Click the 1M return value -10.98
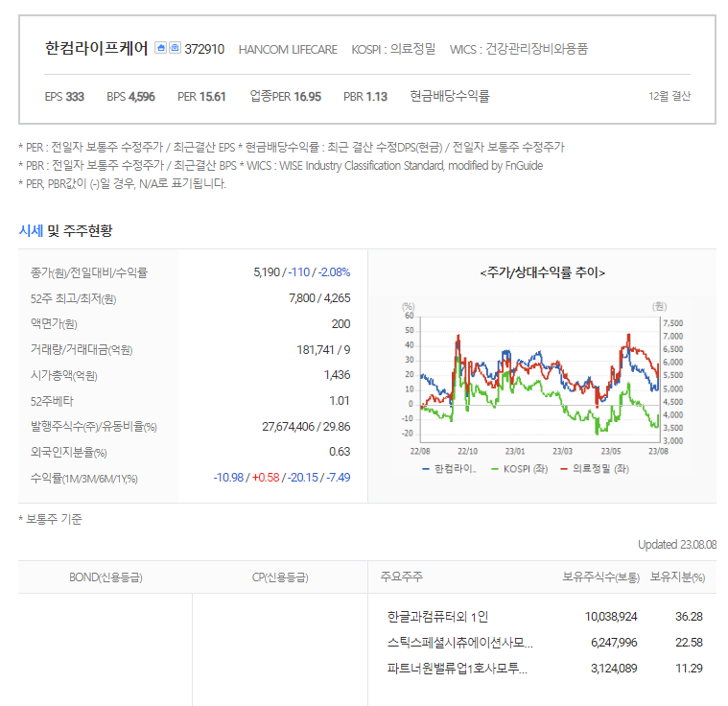The image size is (728, 706). tap(228, 478)
